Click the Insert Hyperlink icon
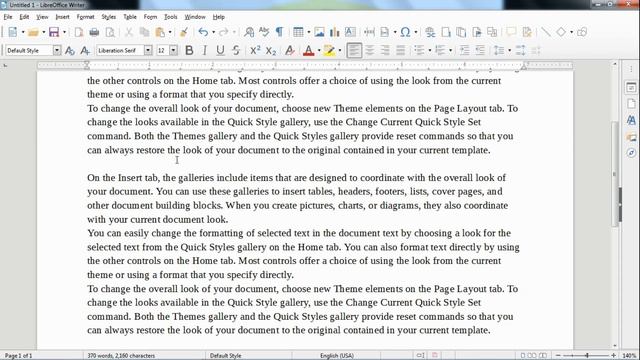The image size is (640, 360). [x=430, y=32]
